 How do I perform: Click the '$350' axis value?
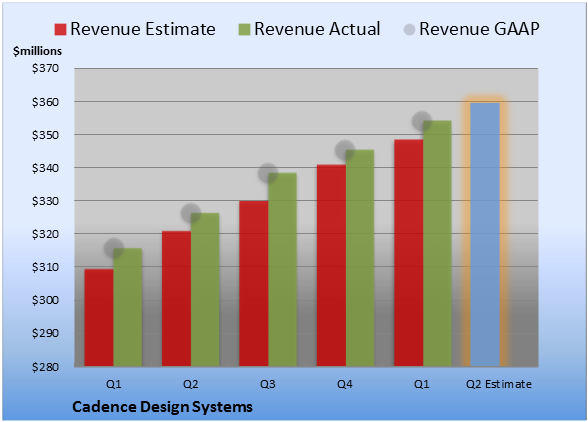tap(45, 135)
